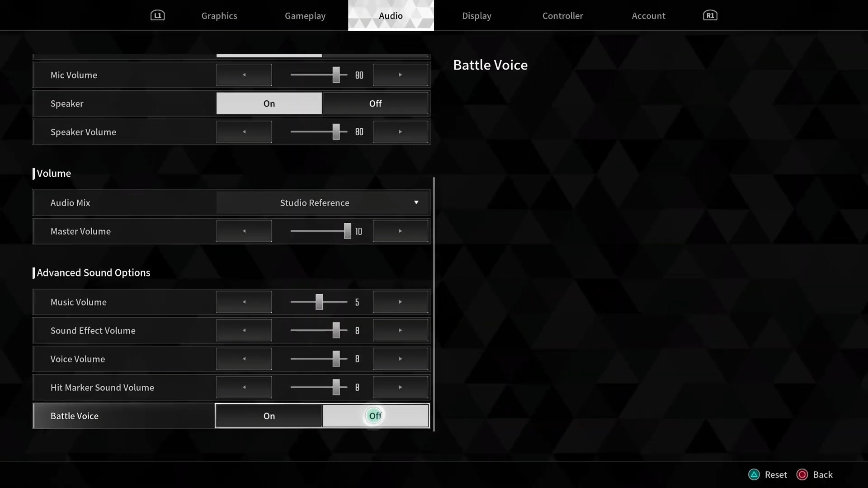
Task: Click left arrow to decrease Music Volume
Action: [x=245, y=302]
